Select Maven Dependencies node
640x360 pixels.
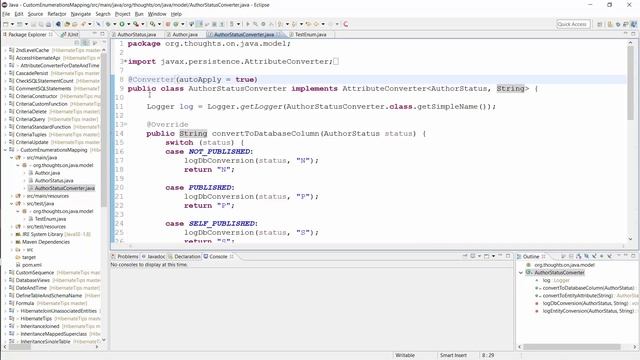pyautogui.click(x=46, y=242)
